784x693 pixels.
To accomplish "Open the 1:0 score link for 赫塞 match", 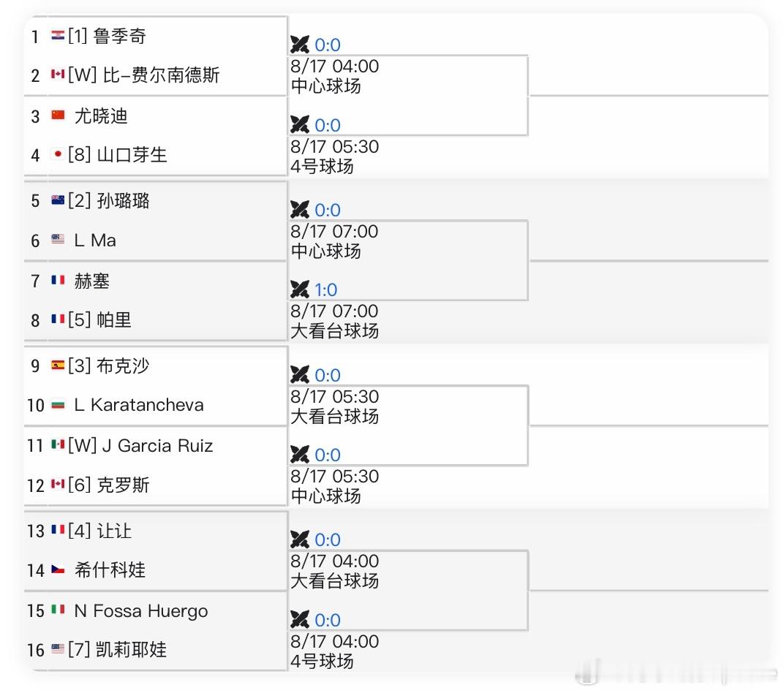I will coord(326,289).
